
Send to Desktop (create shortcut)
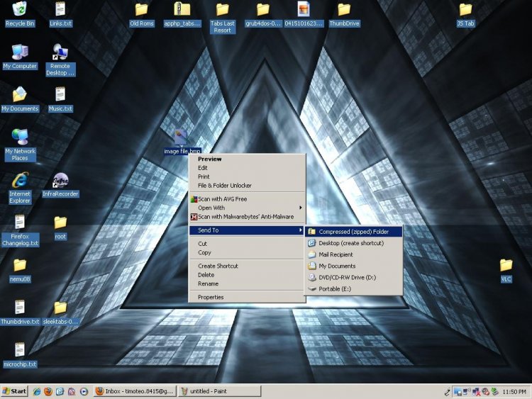pyautogui.click(x=354, y=243)
